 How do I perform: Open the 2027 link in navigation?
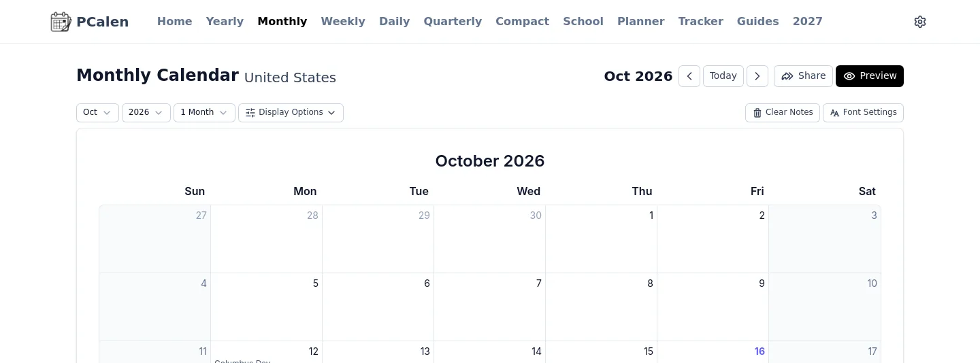coord(808,22)
